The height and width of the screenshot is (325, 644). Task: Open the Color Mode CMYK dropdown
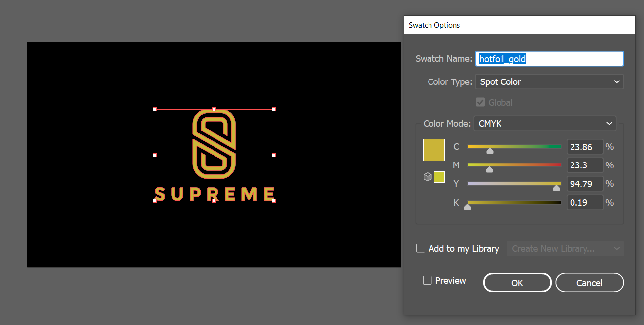[545, 123]
